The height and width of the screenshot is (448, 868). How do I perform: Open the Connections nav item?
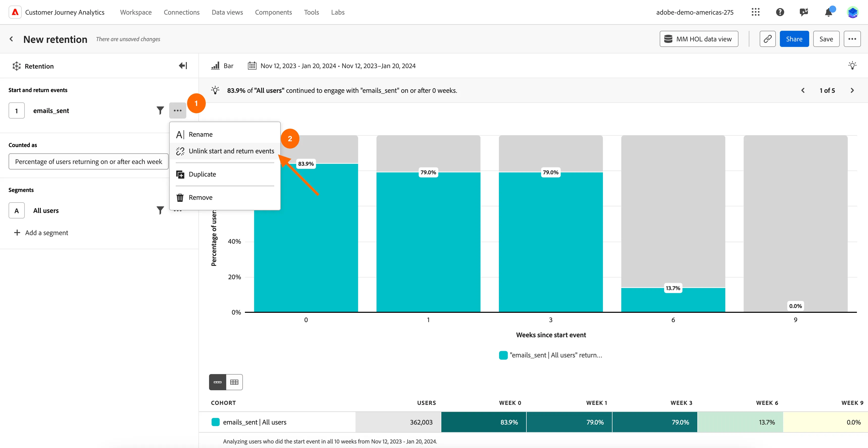point(182,12)
